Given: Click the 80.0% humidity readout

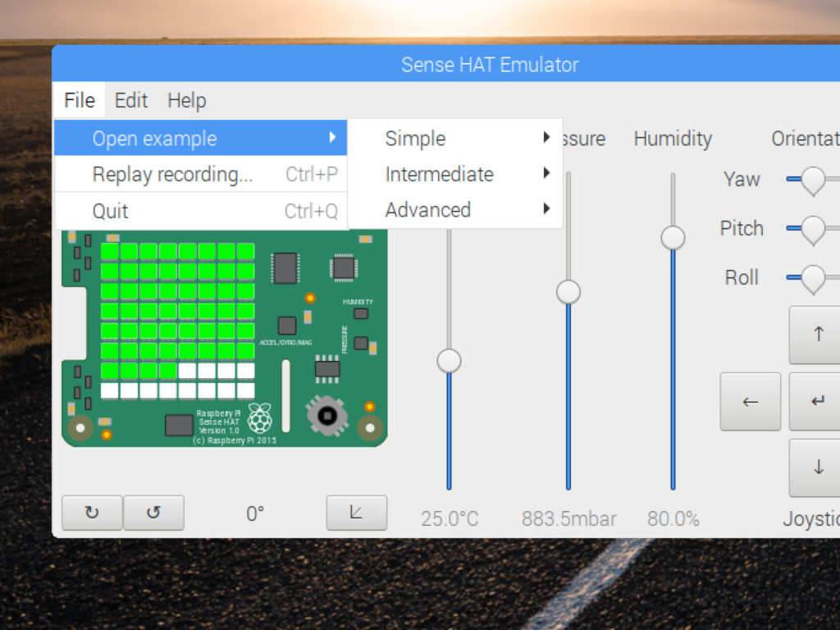Looking at the screenshot, I should point(673,518).
